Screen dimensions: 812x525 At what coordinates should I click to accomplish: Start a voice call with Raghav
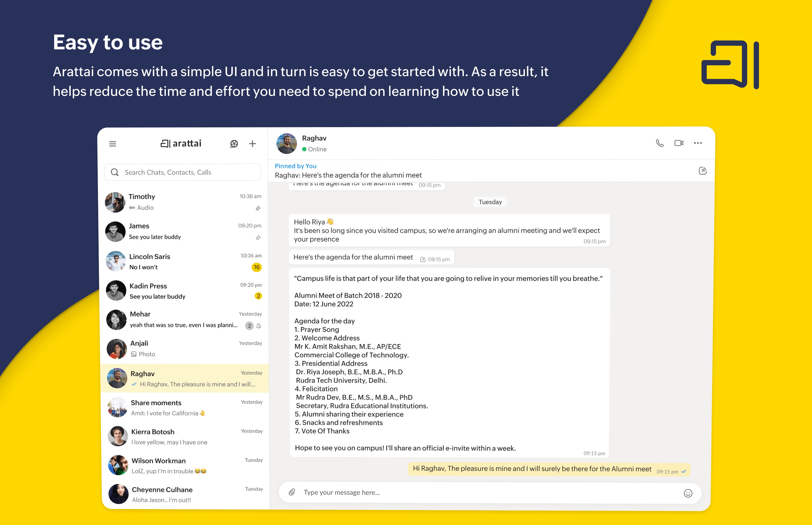click(660, 143)
